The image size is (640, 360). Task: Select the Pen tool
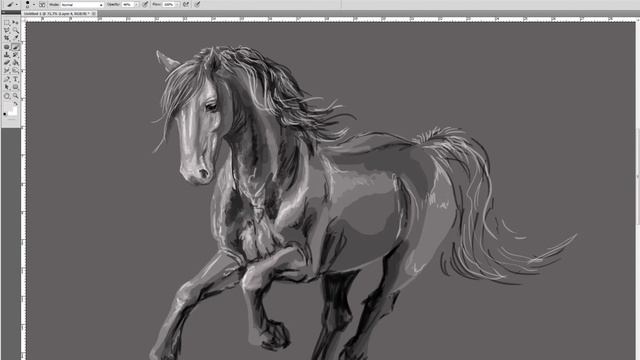[x=6, y=79]
